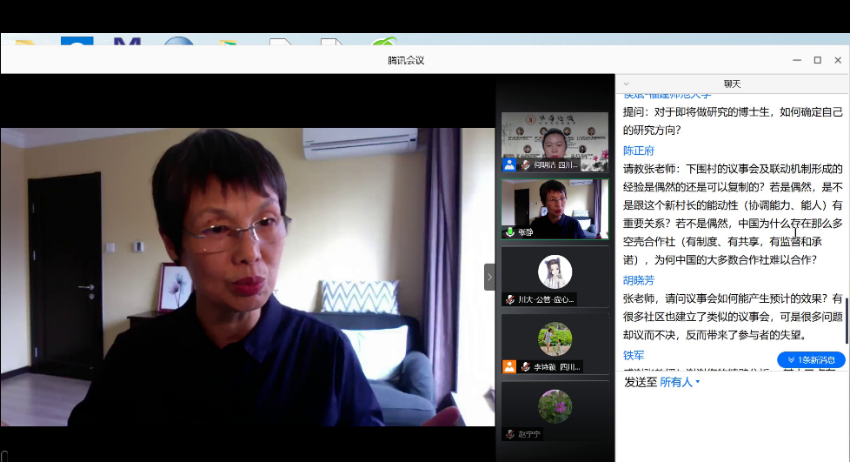Click sender name 胡晓芳 in chat
The height and width of the screenshot is (462, 850).
(639, 281)
